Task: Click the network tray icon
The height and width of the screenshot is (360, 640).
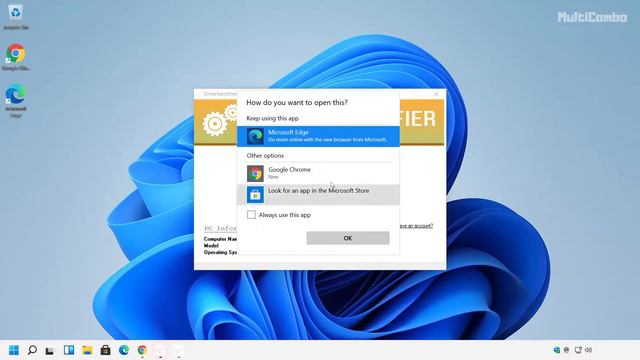Action: click(x=578, y=350)
